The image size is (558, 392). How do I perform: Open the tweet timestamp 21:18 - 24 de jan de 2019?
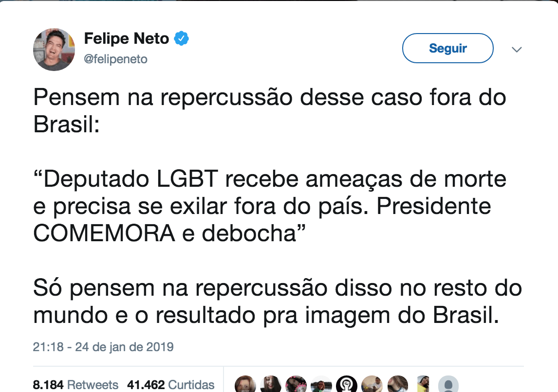(103, 347)
